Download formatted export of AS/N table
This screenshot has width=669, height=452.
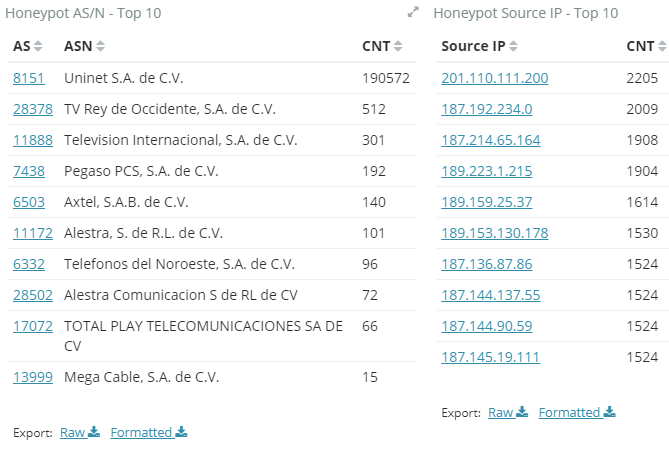[149, 432]
